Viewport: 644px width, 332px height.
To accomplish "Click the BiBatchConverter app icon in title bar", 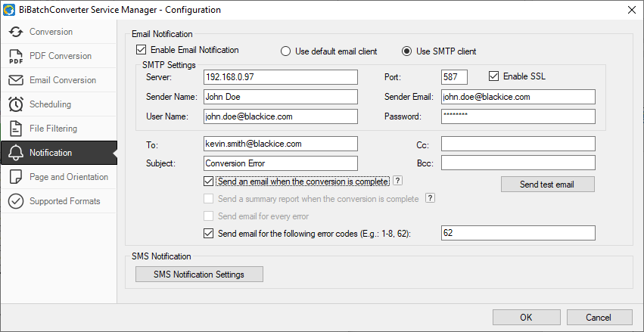I will (x=8, y=10).
